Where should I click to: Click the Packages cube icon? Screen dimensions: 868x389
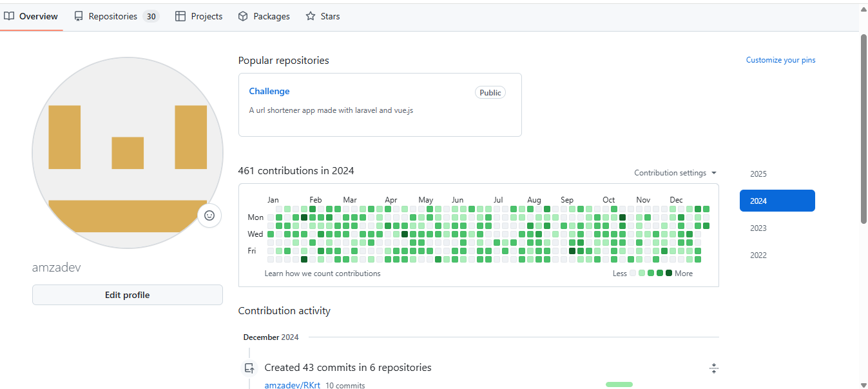243,16
